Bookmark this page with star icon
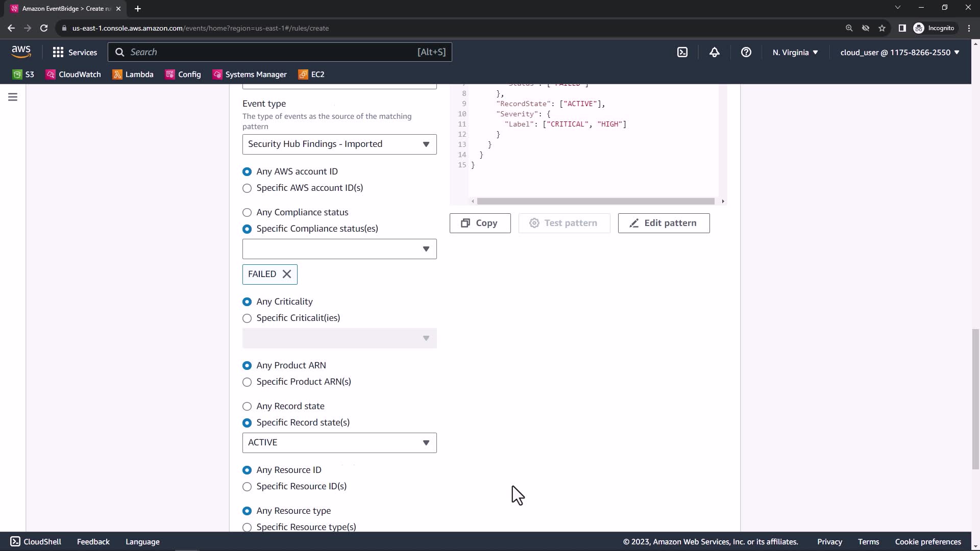The height and width of the screenshot is (551, 980). tap(881, 28)
